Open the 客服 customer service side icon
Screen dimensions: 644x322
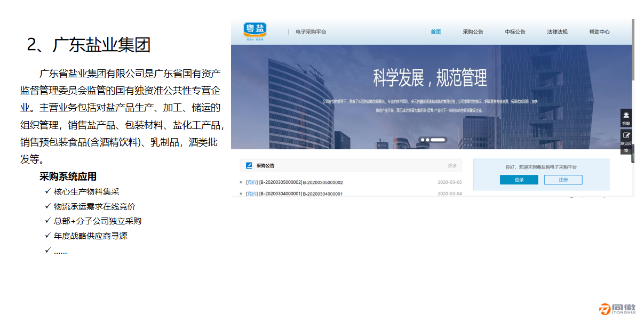(x=626, y=118)
